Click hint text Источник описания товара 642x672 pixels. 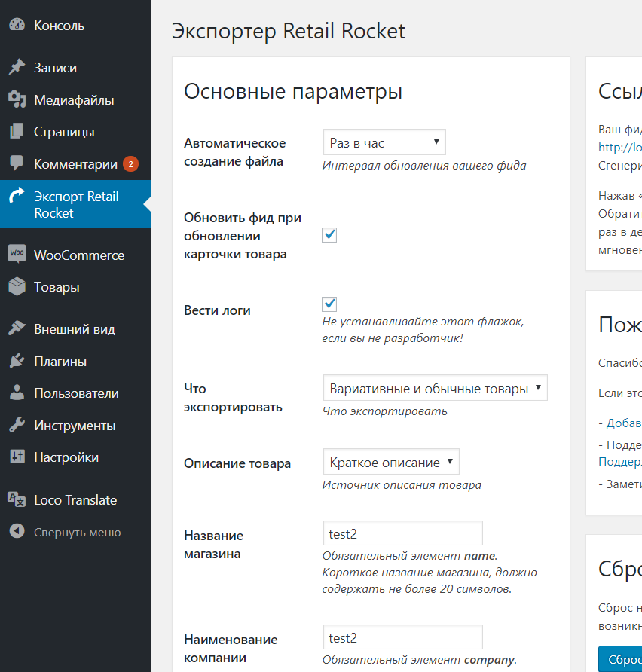point(402,484)
